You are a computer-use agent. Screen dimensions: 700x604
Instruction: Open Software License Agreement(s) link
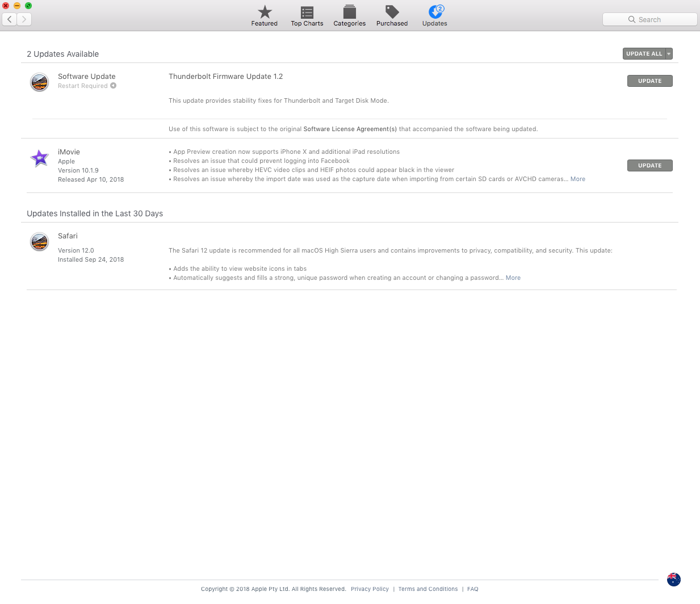tap(350, 129)
